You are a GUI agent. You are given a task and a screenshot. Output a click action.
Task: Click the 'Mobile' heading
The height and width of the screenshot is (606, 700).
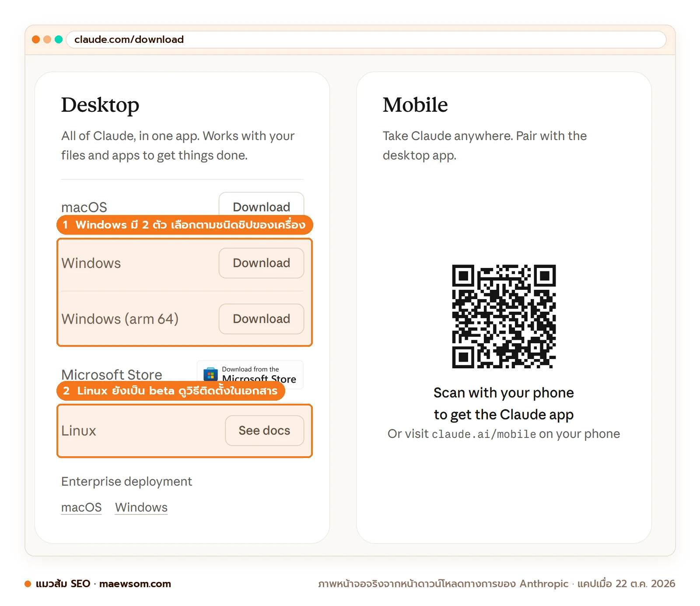click(x=415, y=105)
